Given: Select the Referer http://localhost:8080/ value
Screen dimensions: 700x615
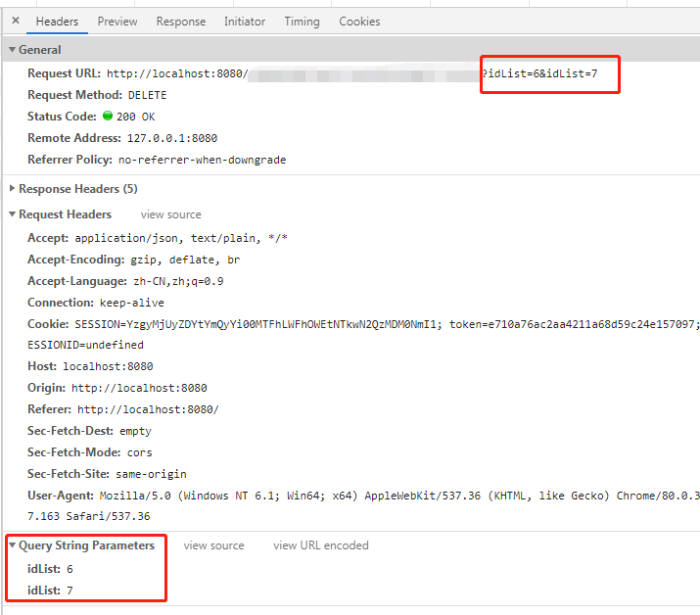Looking at the screenshot, I should [x=148, y=409].
